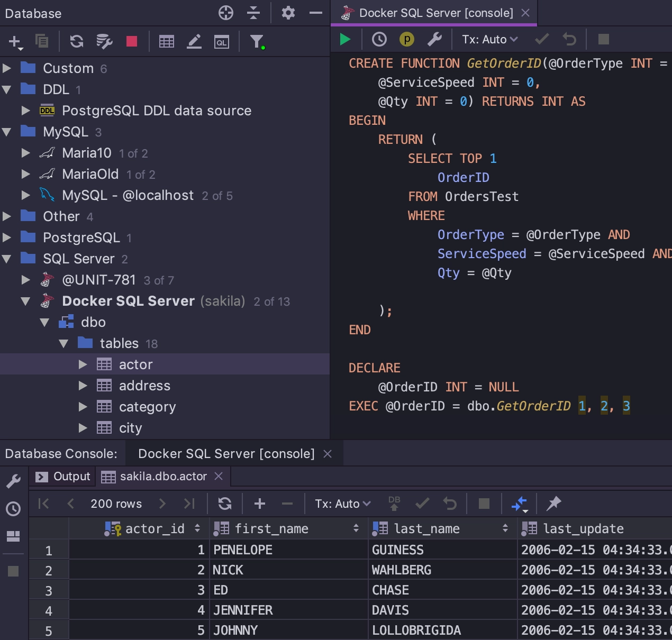Screen dimensions: 672x640
Task: Close the Docker SQL Server console editor tab
Action: [x=525, y=13]
